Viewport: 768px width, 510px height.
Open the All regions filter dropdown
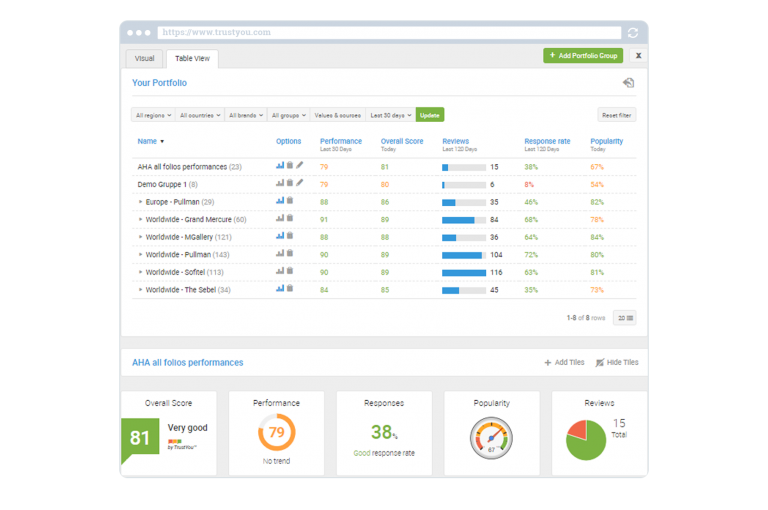[x=153, y=115]
